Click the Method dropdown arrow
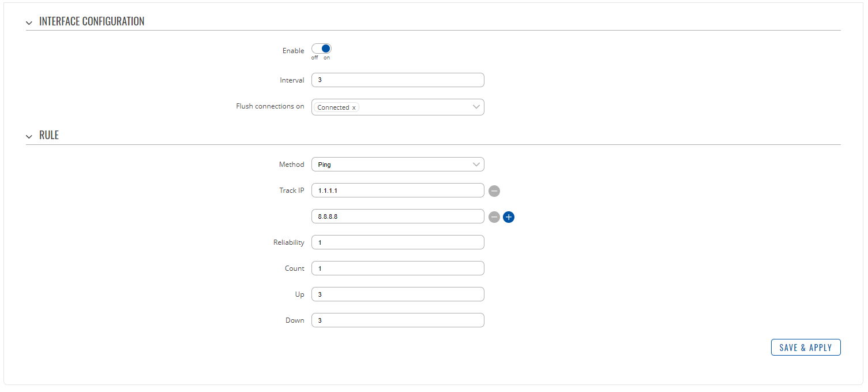 (x=476, y=164)
